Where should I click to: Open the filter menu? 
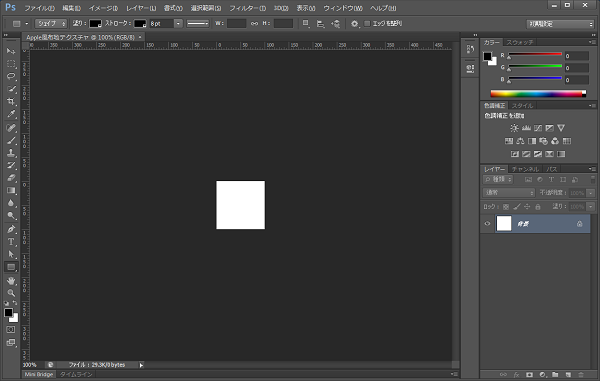point(248,8)
